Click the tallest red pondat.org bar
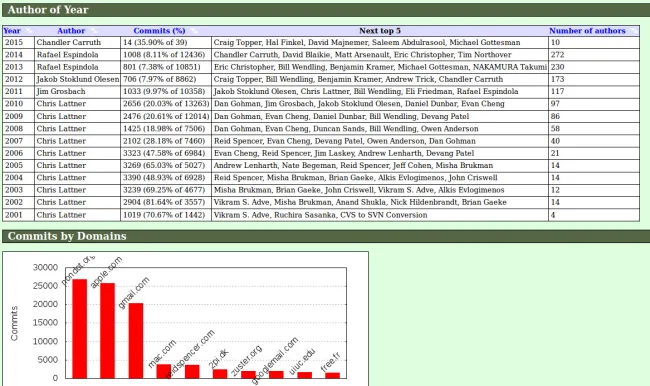The height and width of the screenshot is (386, 650). click(x=80, y=328)
